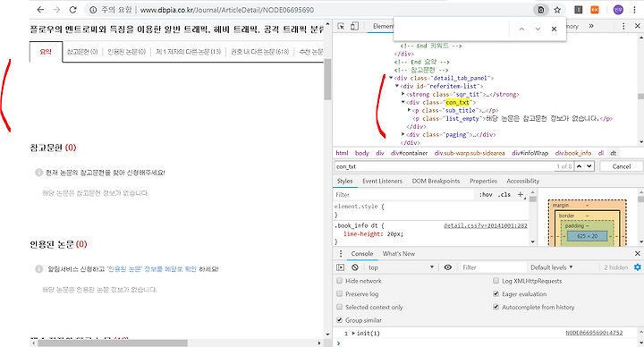
Task: Open the Chrome three-dot menu
Action: 634,10
